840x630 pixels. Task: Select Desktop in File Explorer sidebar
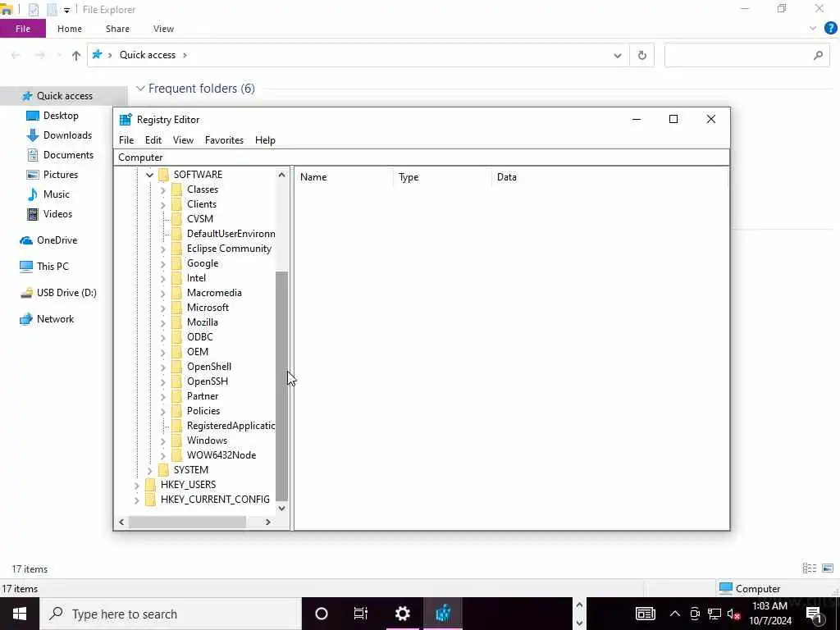[x=61, y=116]
